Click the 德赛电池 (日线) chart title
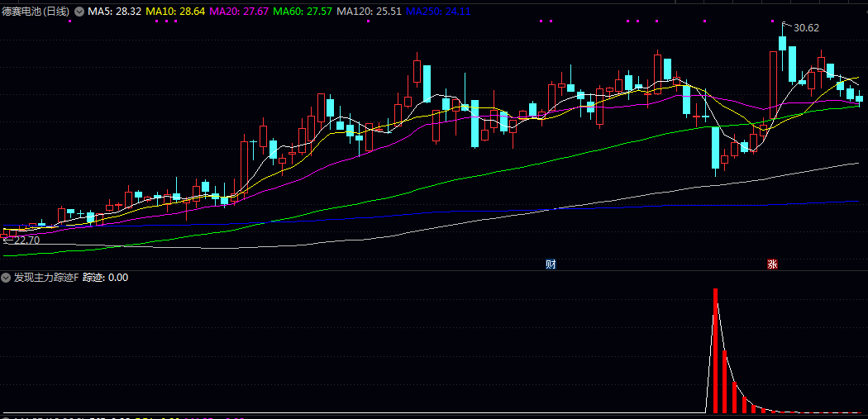Screen dimensions: 868x419 point(36,12)
